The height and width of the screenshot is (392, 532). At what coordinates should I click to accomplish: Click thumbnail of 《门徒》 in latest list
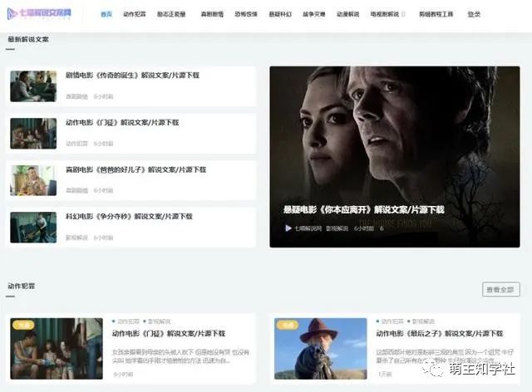point(33,133)
